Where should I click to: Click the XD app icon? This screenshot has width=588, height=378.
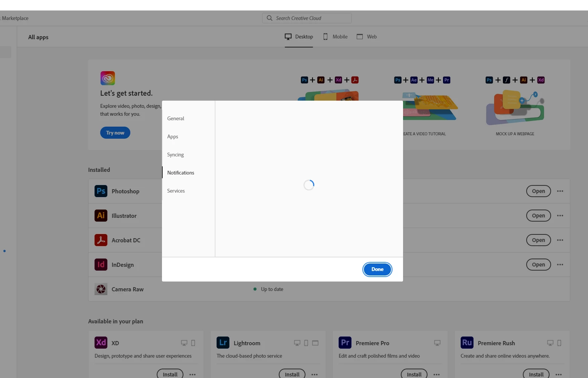click(101, 343)
